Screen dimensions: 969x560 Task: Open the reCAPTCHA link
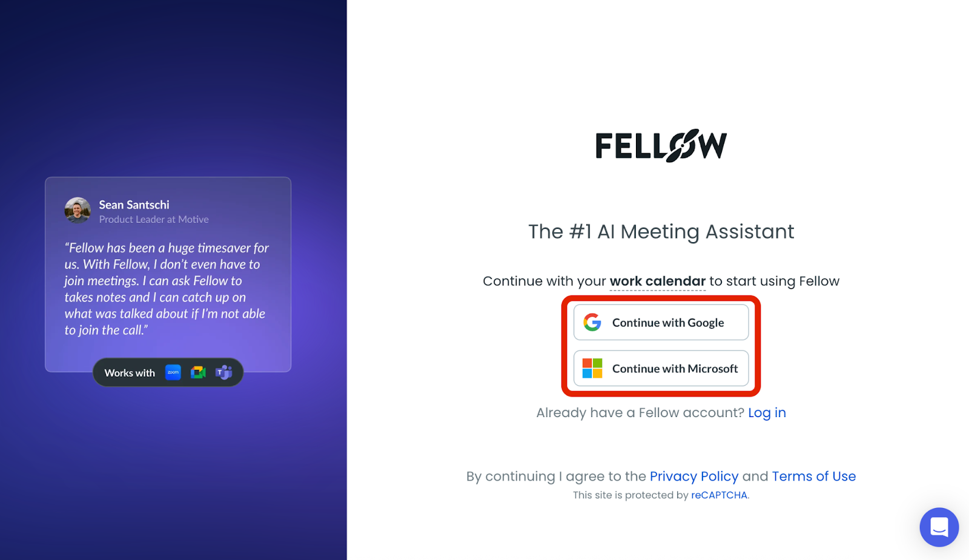pyautogui.click(x=719, y=495)
